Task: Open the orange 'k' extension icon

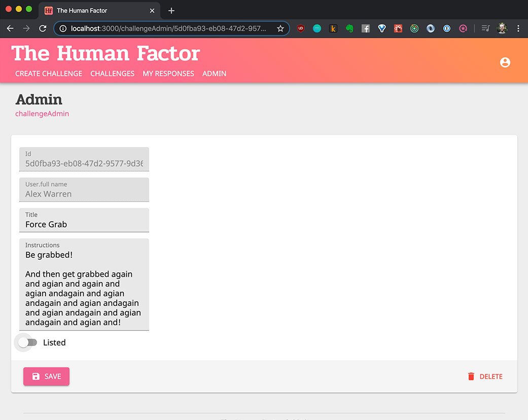Action: (333, 28)
